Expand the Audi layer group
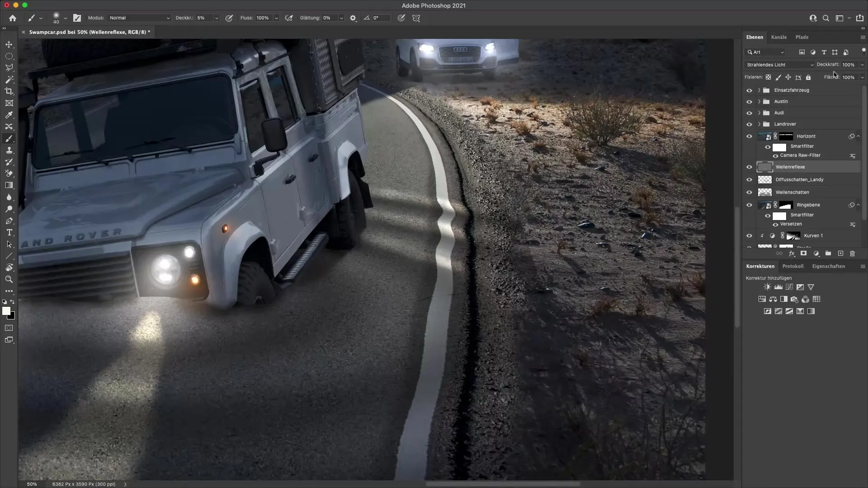Screen dimensions: 868x488 pyautogui.click(x=759, y=113)
